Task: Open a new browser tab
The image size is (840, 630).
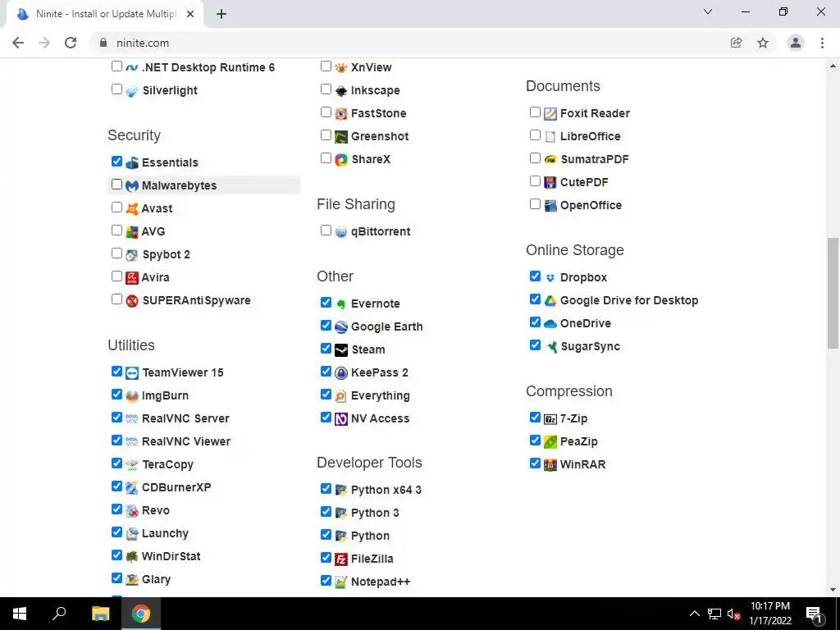Action: pos(221,15)
